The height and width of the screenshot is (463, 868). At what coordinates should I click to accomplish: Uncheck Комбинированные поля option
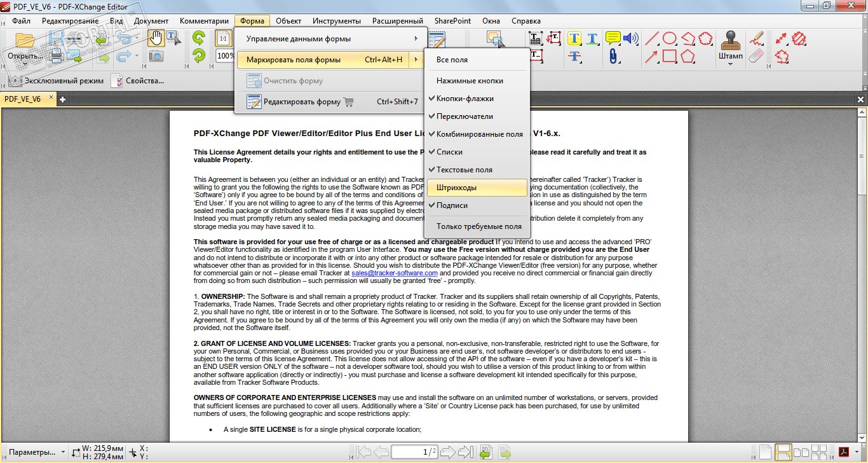(477, 134)
